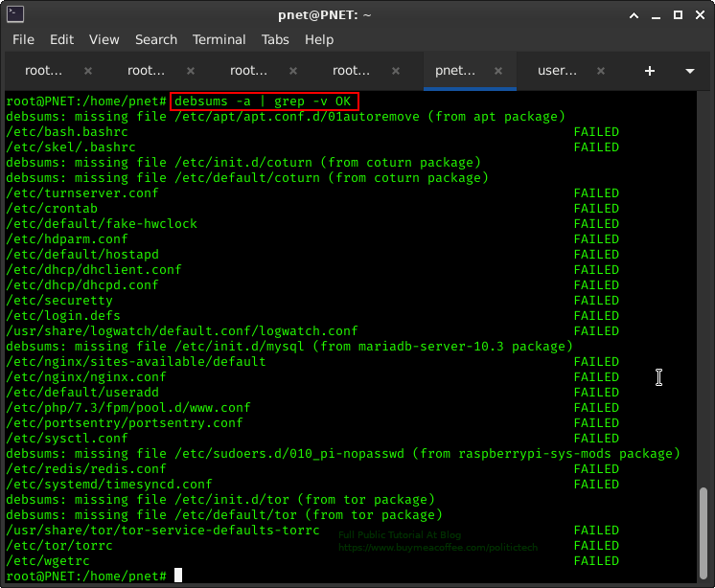Click the roll-up window arrow button
The width and height of the screenshot is (715, 588).
(634, 15)
